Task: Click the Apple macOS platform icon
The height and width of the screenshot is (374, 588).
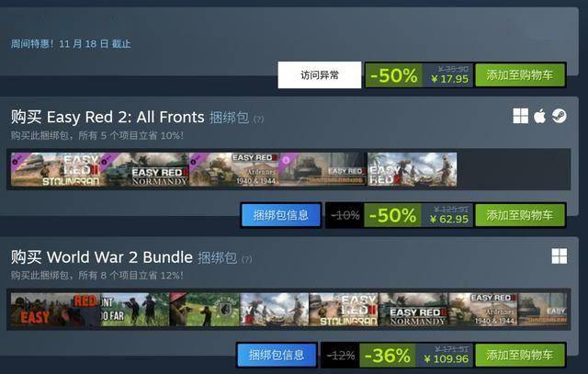Action: tap(539, 116)
